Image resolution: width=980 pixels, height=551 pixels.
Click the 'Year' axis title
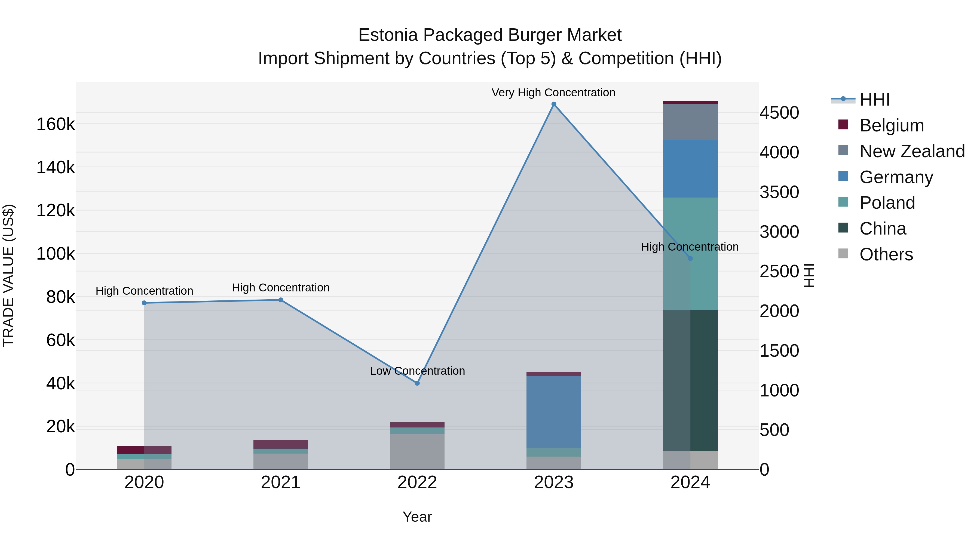[x=417, y=517]
